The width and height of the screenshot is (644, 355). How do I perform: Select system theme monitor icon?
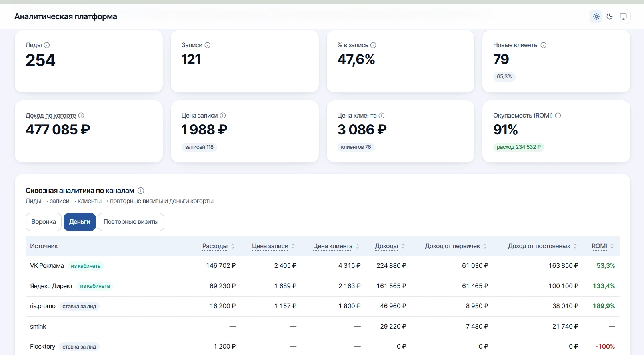tap(623, 16)
